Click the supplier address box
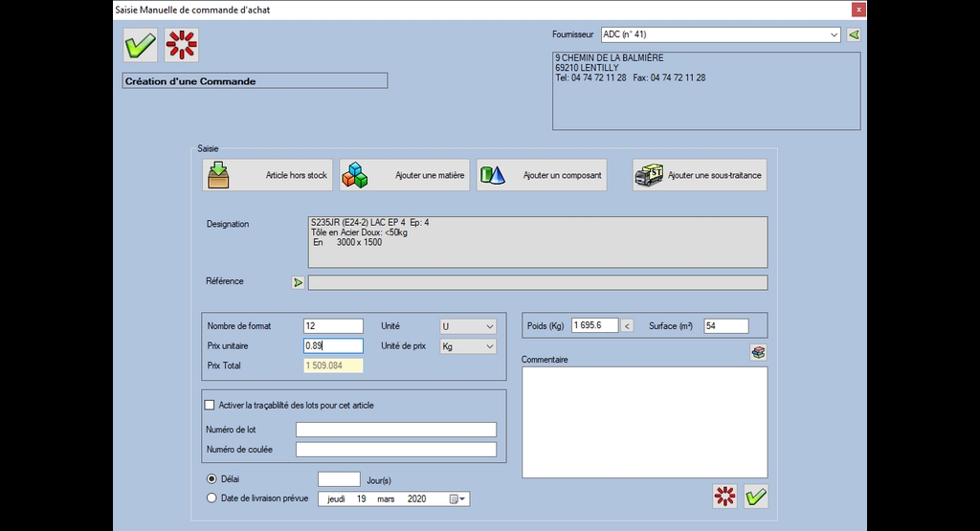980x531 pixels. 706,91
